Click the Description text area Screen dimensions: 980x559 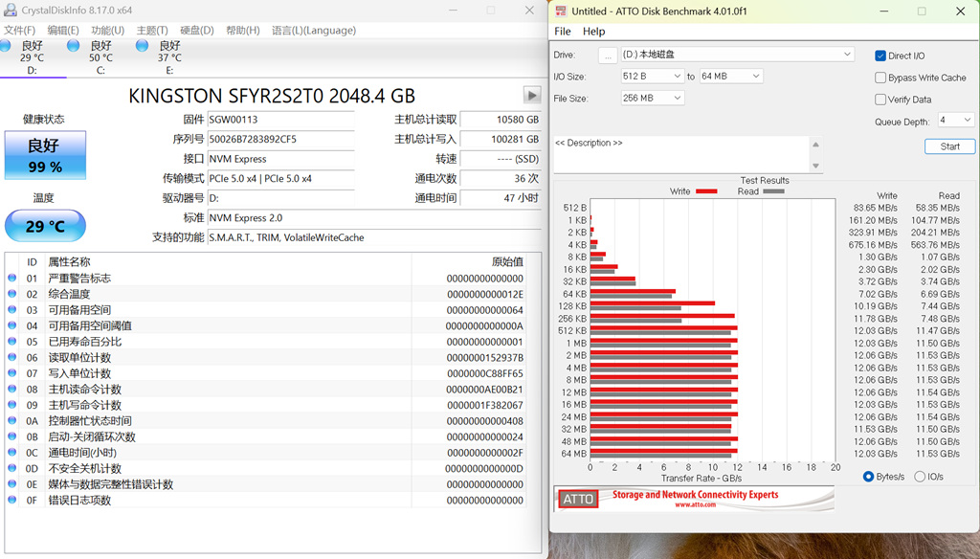point(681,154)
